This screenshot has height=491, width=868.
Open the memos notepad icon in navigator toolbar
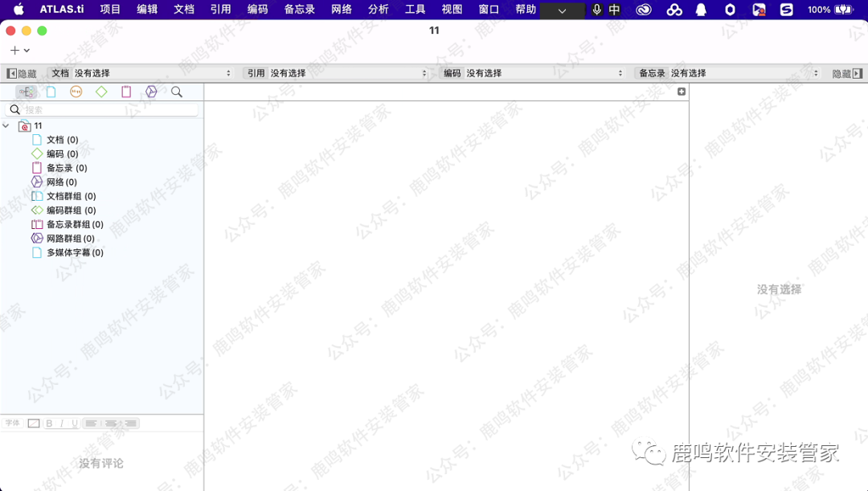[126, 92]
